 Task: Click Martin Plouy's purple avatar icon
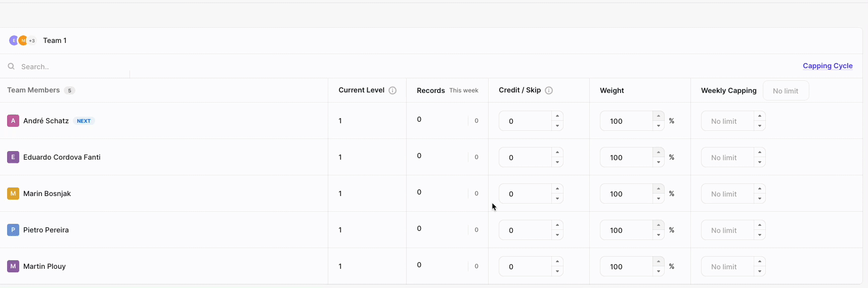point(13,266)
